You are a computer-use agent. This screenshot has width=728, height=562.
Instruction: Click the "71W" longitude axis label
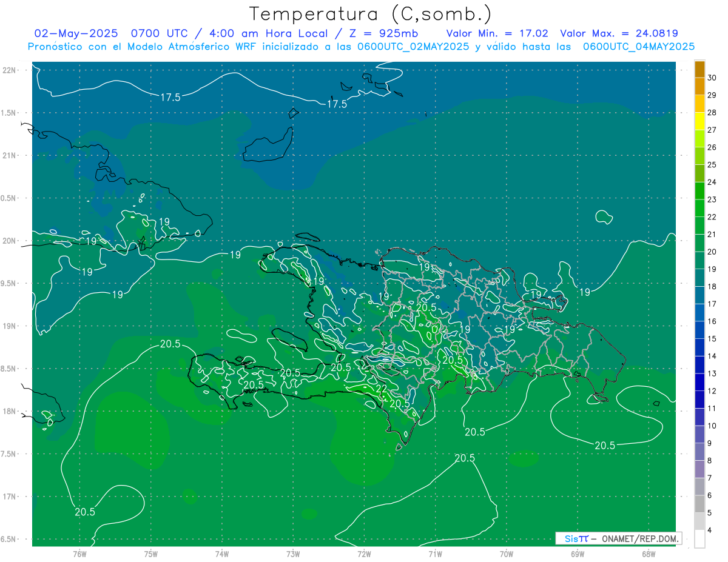(x=435, y=554)
